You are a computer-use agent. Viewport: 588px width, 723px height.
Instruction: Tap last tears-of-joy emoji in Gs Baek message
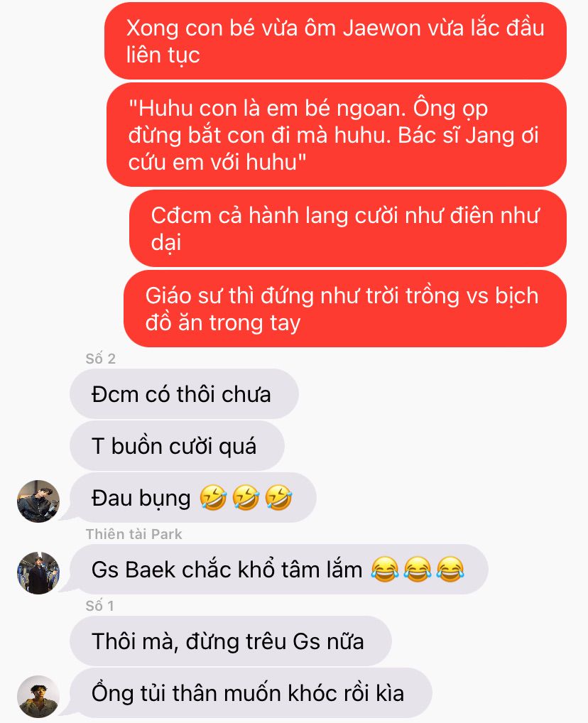[450, 570]
